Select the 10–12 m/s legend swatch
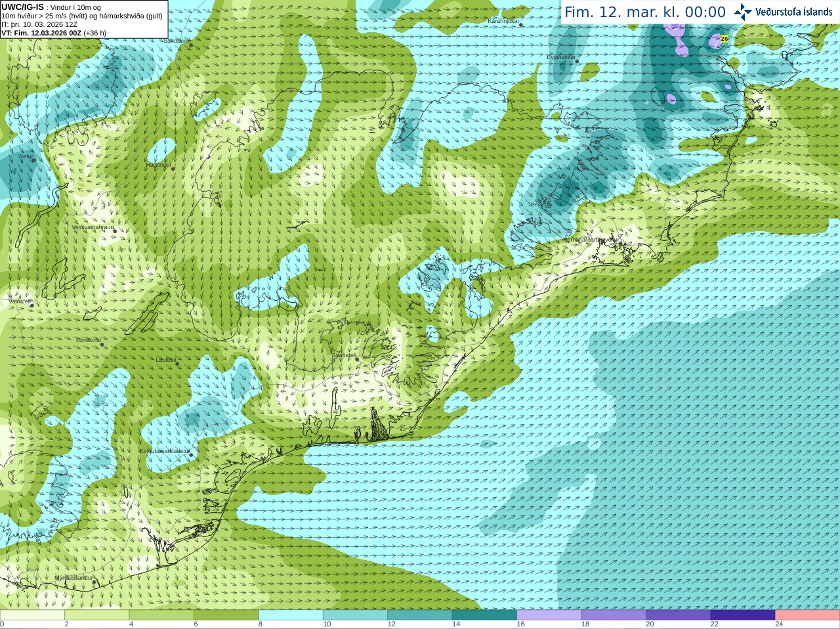Viewport: 840px width, 629px height. click(x=355, y=615)
